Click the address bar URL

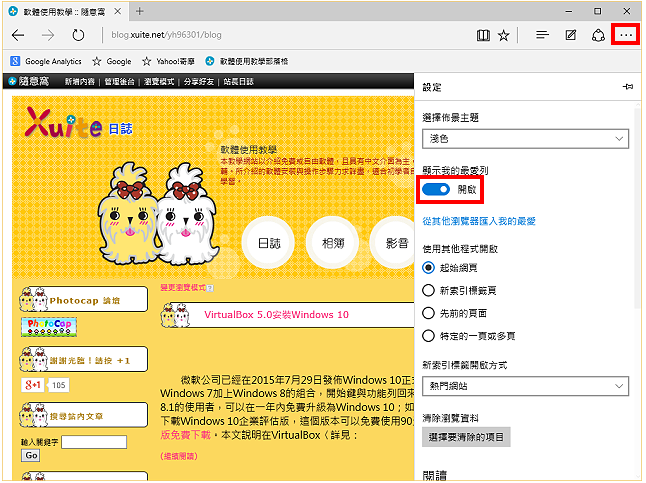(166, 35)
